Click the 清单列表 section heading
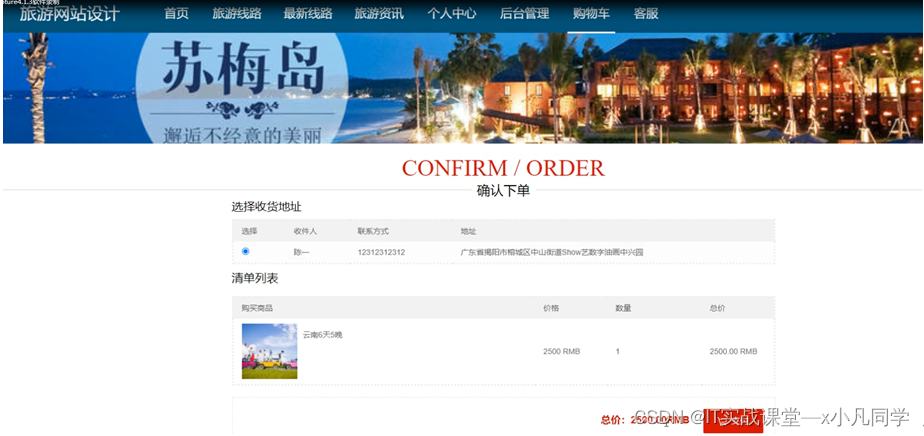Screen dimensions: 924x436 [255, 279]
